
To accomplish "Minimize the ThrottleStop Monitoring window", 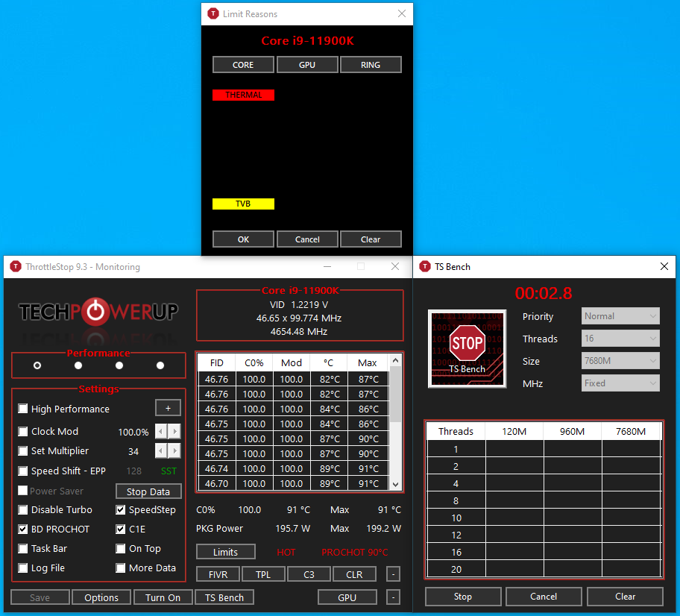I will point(327,266).
